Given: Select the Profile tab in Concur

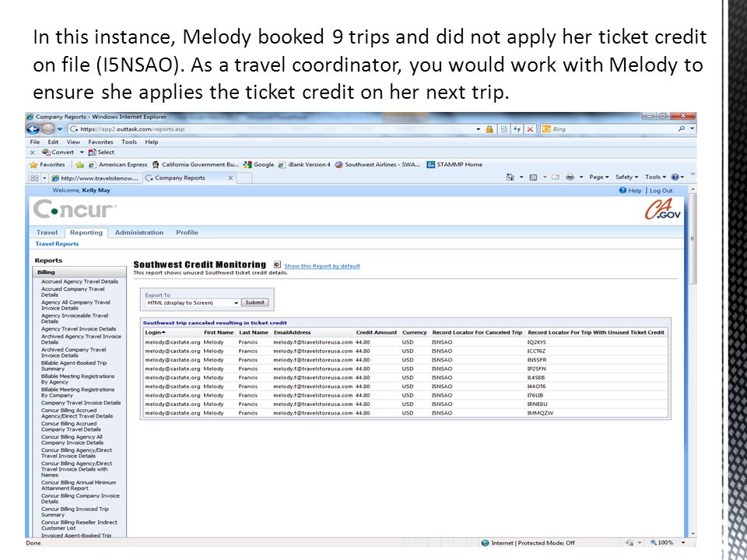Looking at the screenshot, I should click(x=187, y=233).
